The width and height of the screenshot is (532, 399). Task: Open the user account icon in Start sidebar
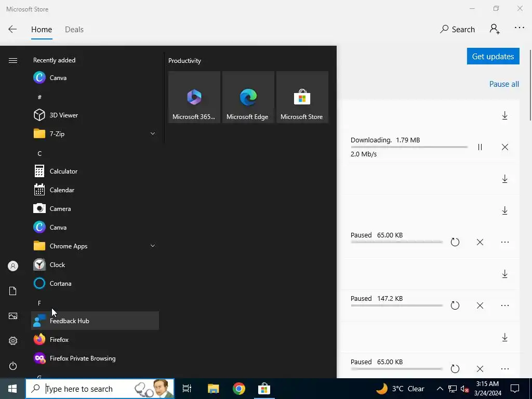[x=13, y=266]
